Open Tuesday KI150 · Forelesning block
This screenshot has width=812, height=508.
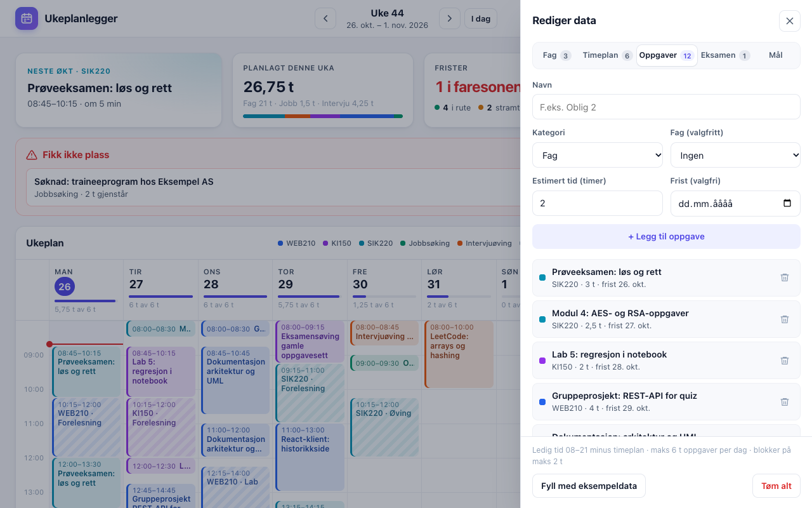coord(161,427)
